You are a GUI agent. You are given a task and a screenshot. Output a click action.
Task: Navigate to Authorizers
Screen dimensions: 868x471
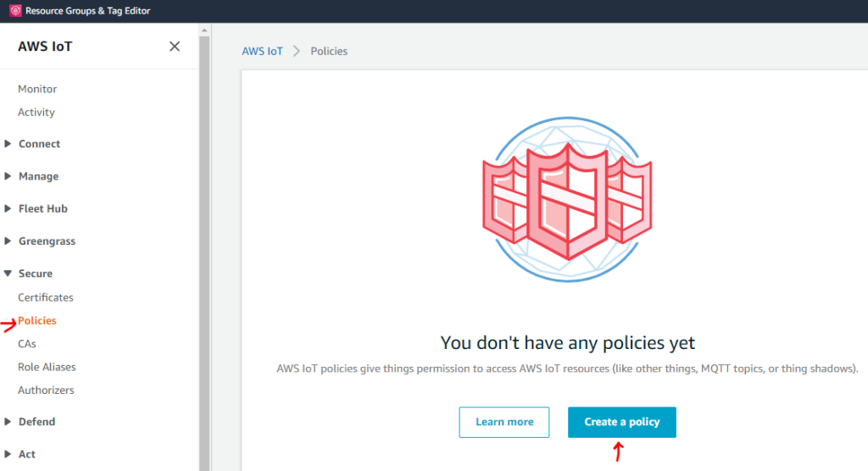pos(46,390)
